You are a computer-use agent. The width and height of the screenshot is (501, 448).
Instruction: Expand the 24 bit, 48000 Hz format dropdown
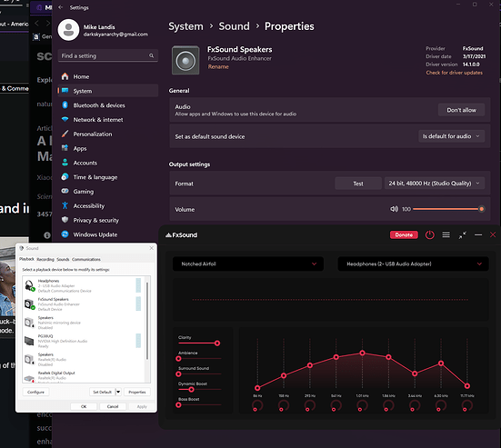[x=435, y=184]
